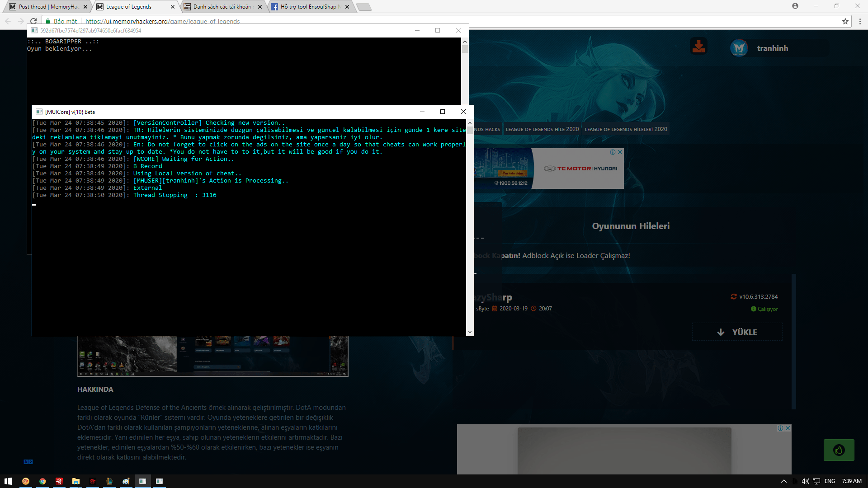Click the tranhinh username in the header
The image size is (868, 488).
coord(773,48)
